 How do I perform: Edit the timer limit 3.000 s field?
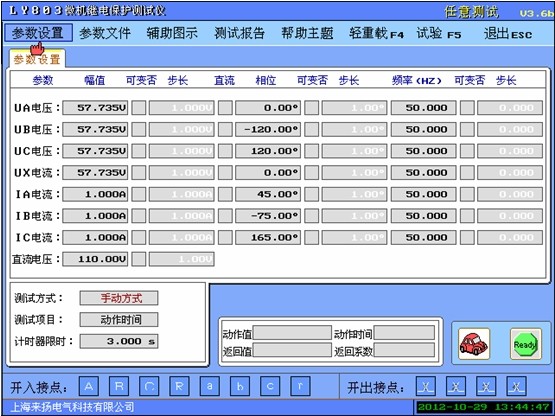pyautogui.click(x=119, y=341)
